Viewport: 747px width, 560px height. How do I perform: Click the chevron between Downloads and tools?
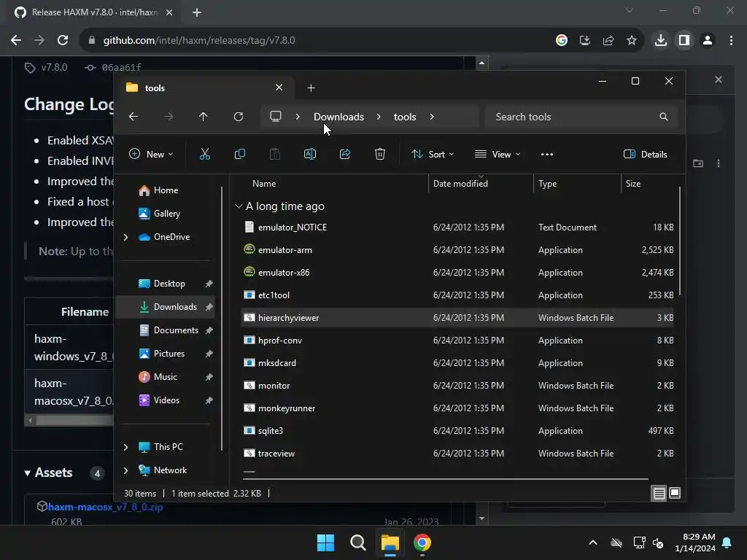379,117
